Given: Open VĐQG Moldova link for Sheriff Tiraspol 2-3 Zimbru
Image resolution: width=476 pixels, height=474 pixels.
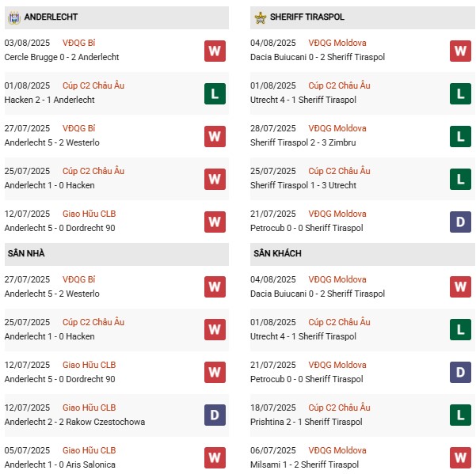Looking at the screenshot, I should pos(337,128).
